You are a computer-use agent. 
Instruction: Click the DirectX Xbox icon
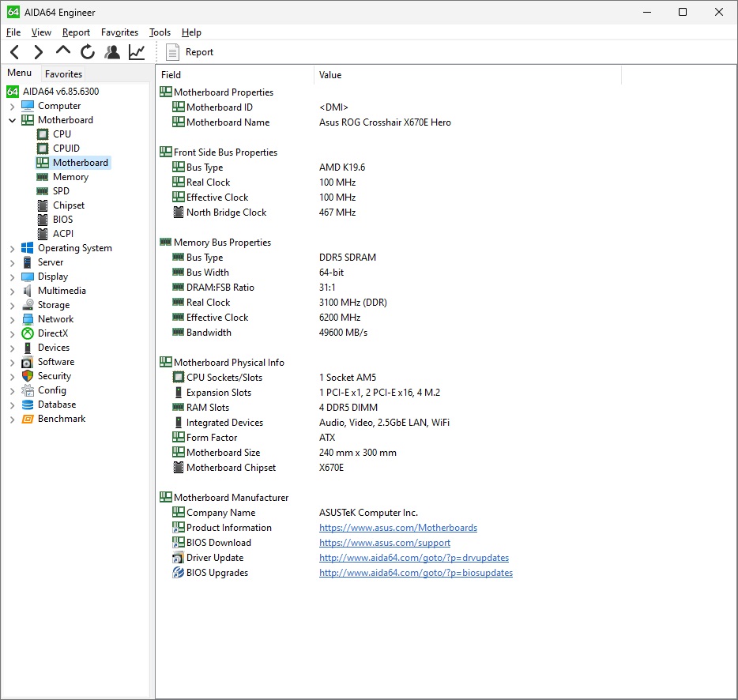[28, 333]
